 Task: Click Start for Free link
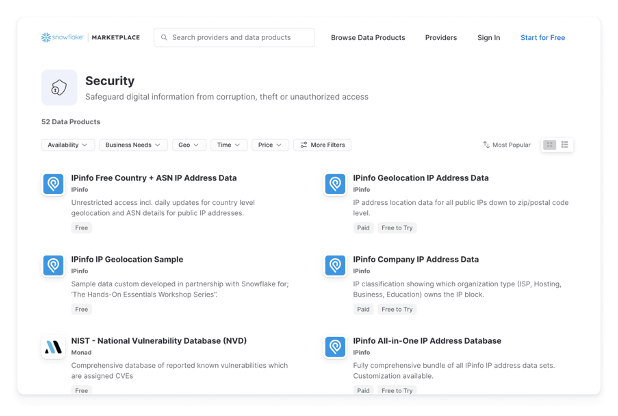[x=543, y=37]
